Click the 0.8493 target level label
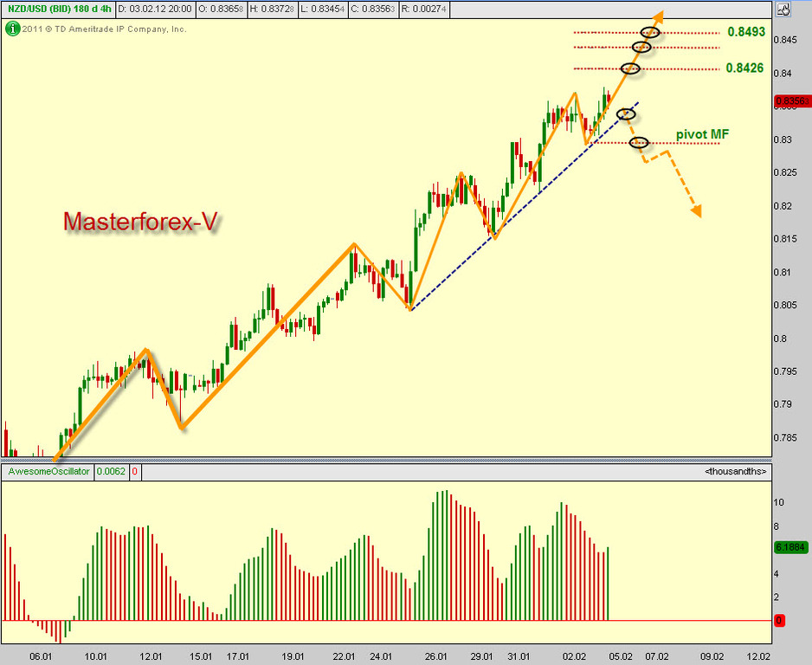The width and height of the screenshot is (812, 665). point(745,32)
